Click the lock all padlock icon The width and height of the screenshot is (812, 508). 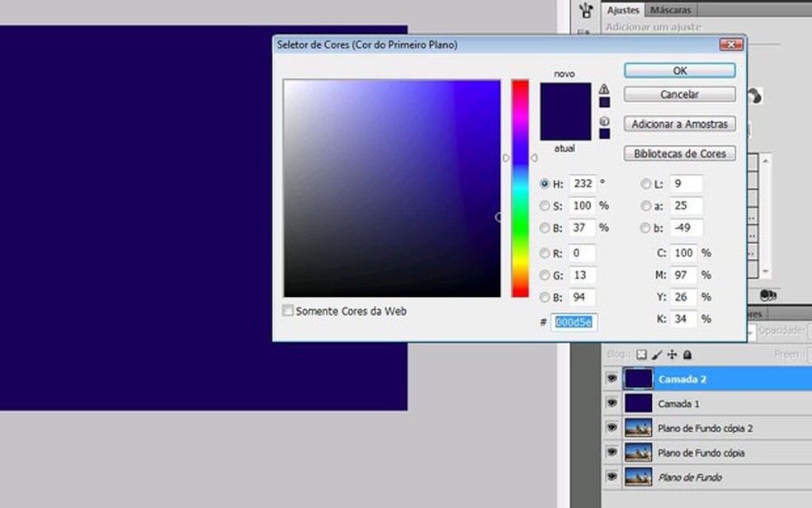(687, 355)
